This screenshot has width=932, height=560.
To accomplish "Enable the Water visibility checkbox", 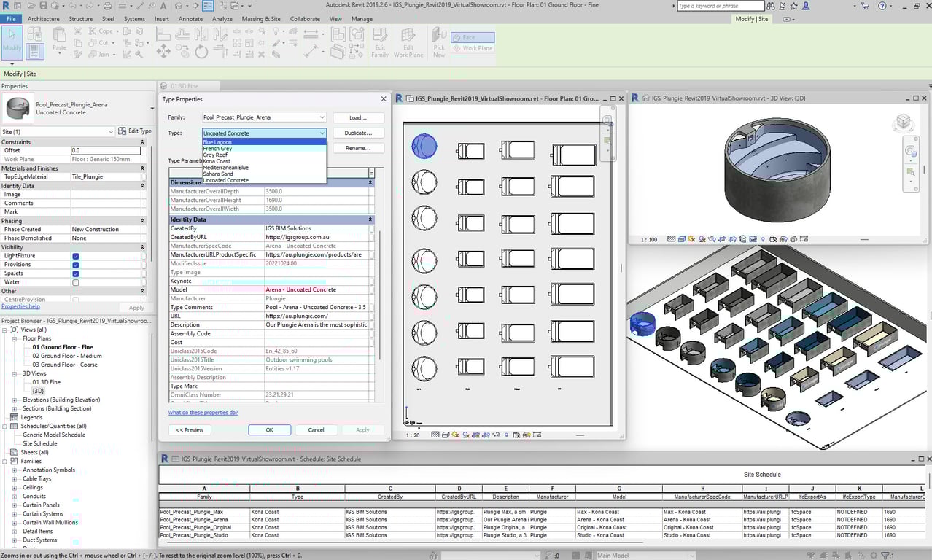I will click(76, 282).
